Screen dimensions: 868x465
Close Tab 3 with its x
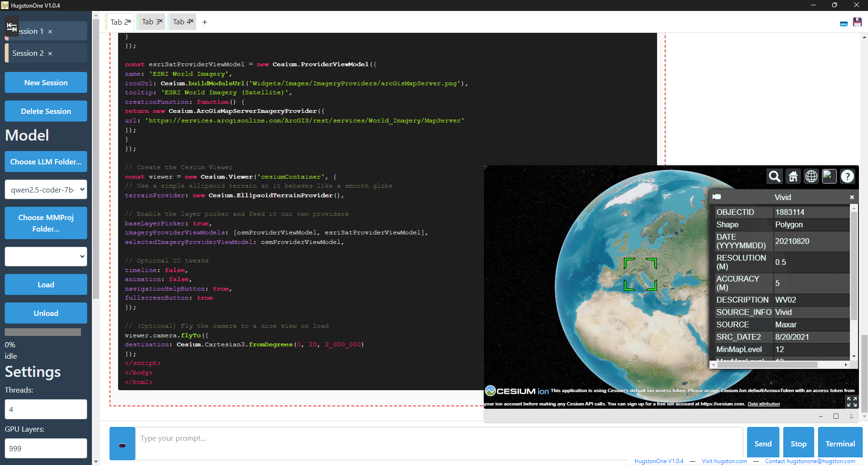(x=160, y=21)
